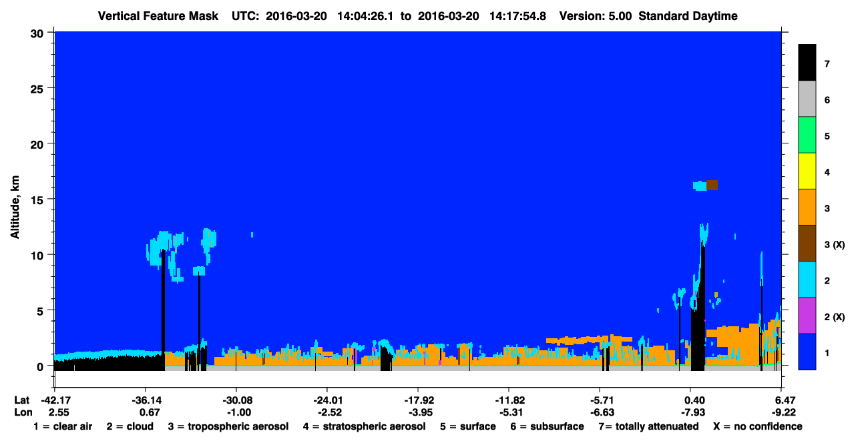This screenshot has width=868, height=445.
Task: Click the latitude value -30.08
Action: (236, 400)
